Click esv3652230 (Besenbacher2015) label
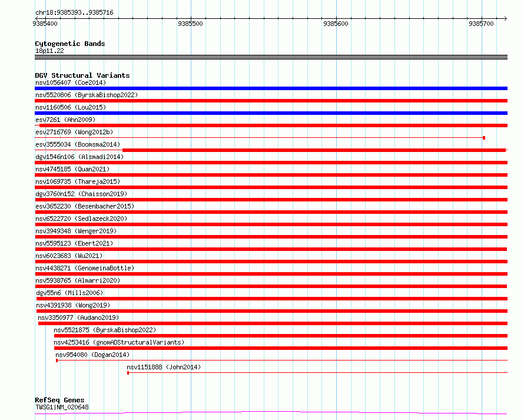Image resolution: width=524 pixels, height=420 pixels. coord(85,206)
